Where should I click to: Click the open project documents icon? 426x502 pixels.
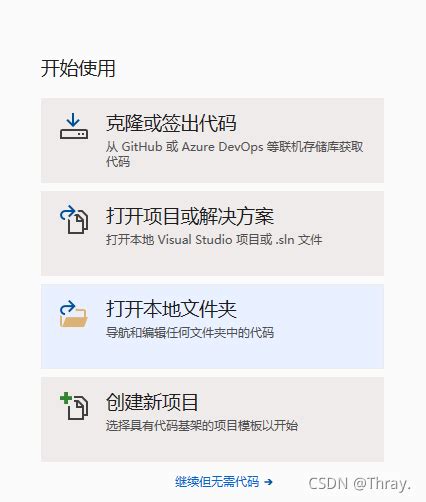74,219
